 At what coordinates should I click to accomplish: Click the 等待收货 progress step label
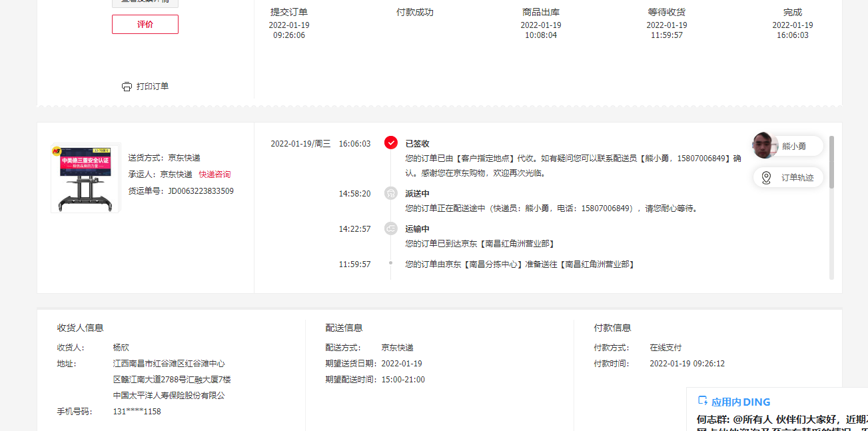667,12
